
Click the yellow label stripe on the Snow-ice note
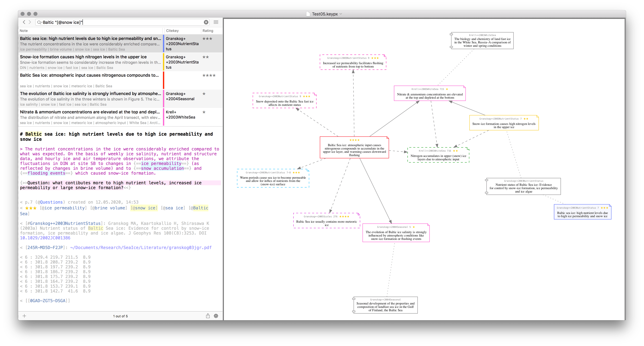point(163,62)
